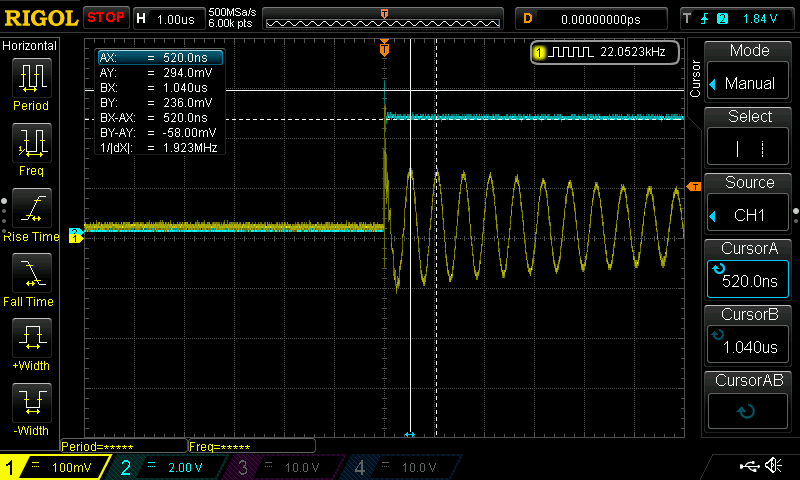Select the Rise Time measurement icon
Screen dimensions: 800x480
[31, 211]
